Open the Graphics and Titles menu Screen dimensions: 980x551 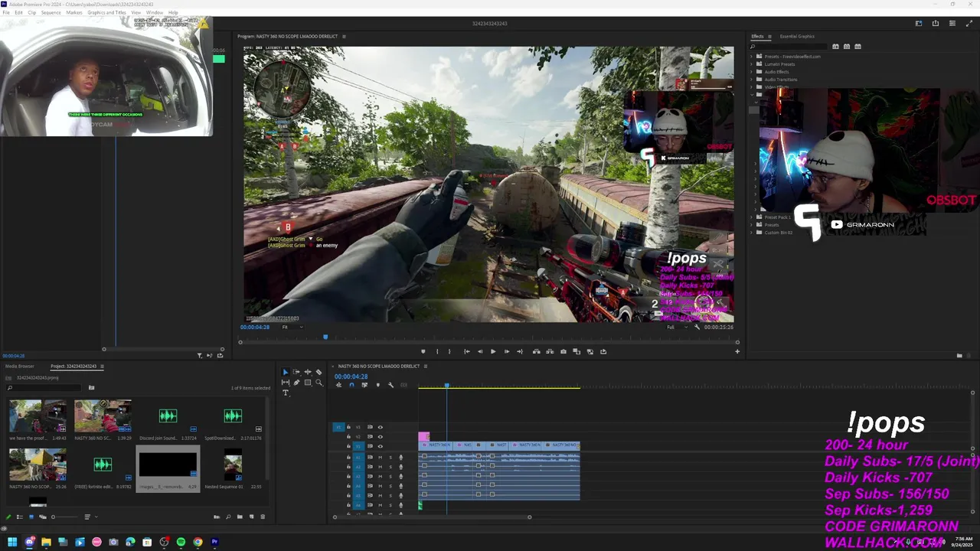coord(107,13)
